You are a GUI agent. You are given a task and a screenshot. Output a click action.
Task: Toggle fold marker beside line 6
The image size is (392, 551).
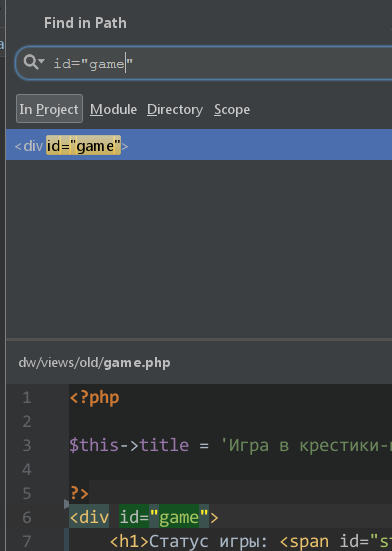click(66, 505)
